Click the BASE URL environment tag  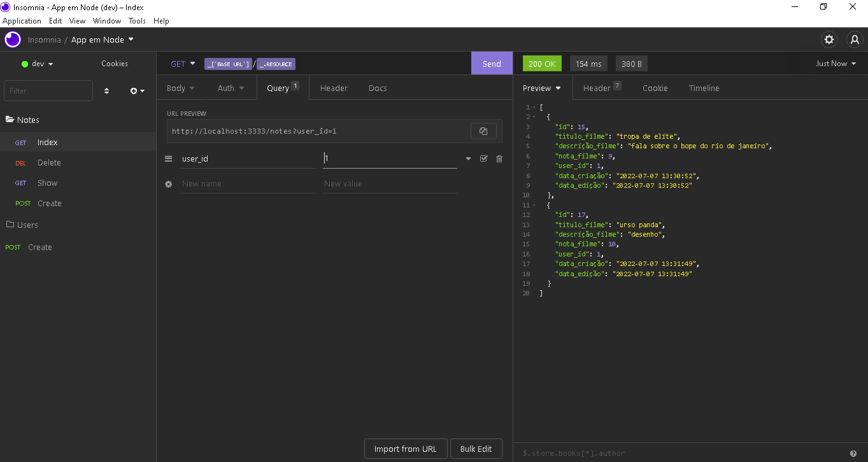(x=228, y=64)
